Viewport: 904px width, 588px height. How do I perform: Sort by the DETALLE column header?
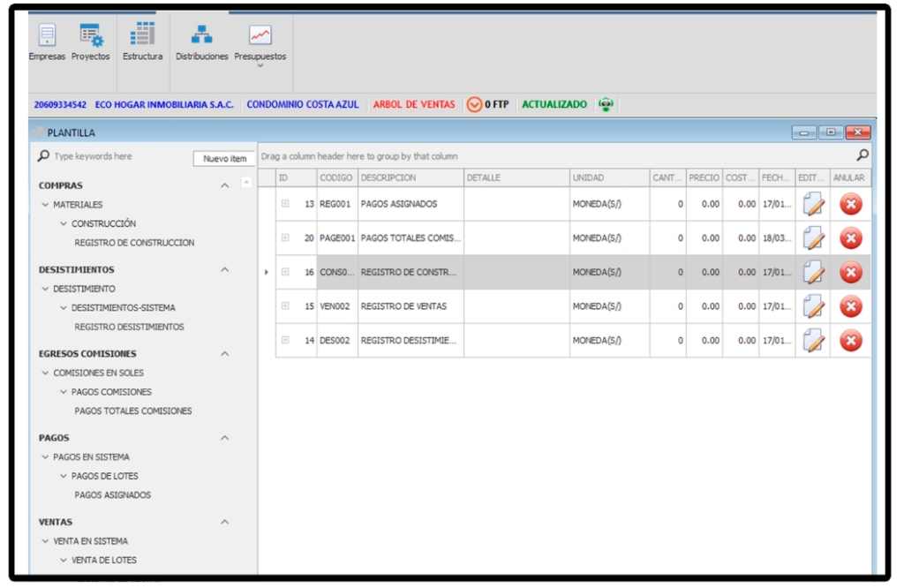pos(516,177)
